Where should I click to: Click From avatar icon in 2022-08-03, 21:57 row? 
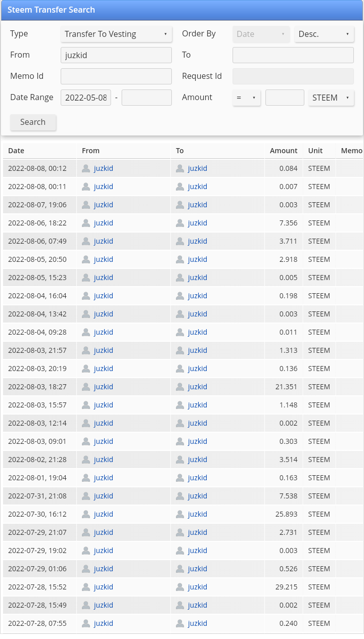(x=86, y=350)
